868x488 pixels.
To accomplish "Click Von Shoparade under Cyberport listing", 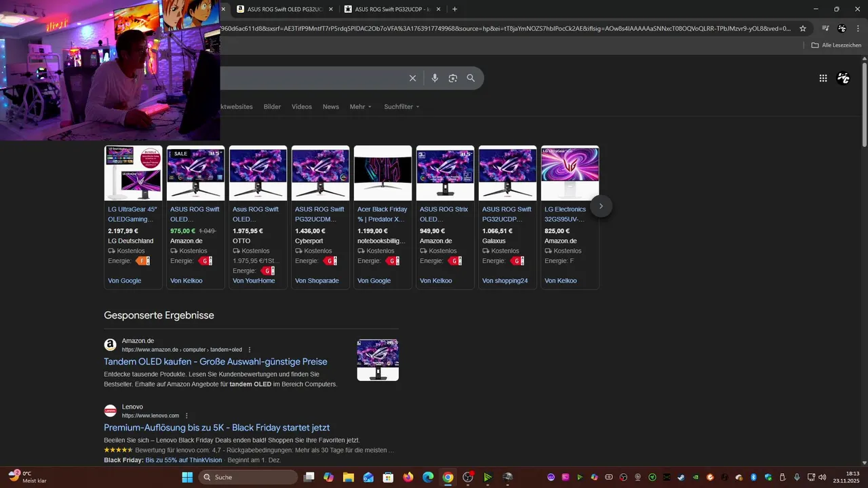I will (x=317, y=281).
